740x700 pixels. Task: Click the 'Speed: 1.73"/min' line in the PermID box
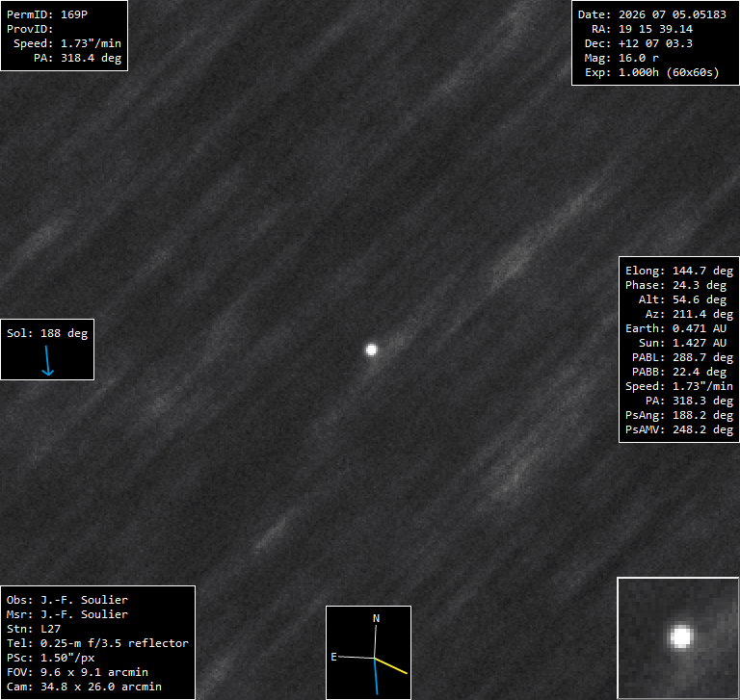click(x=67, y=43)
